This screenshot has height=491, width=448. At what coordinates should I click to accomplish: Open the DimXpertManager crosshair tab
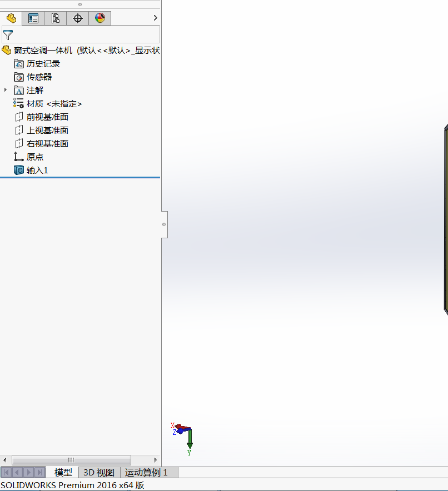(x=78, y=18)
